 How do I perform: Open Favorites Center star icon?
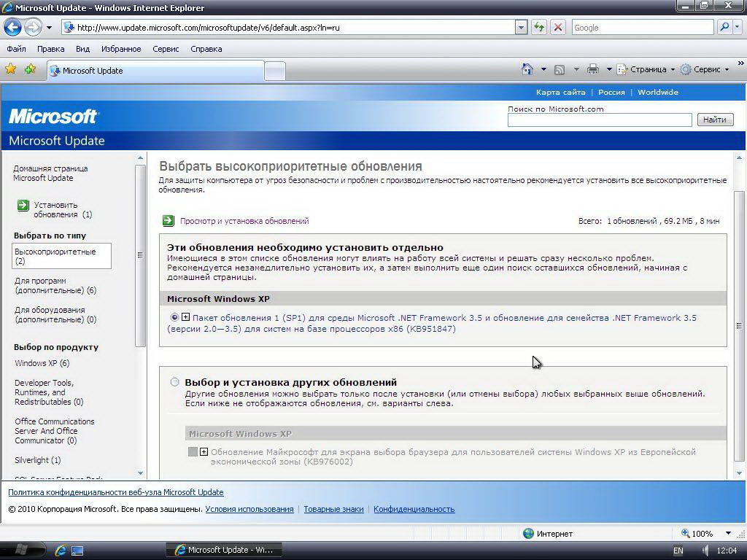click(x=10, y=69)
